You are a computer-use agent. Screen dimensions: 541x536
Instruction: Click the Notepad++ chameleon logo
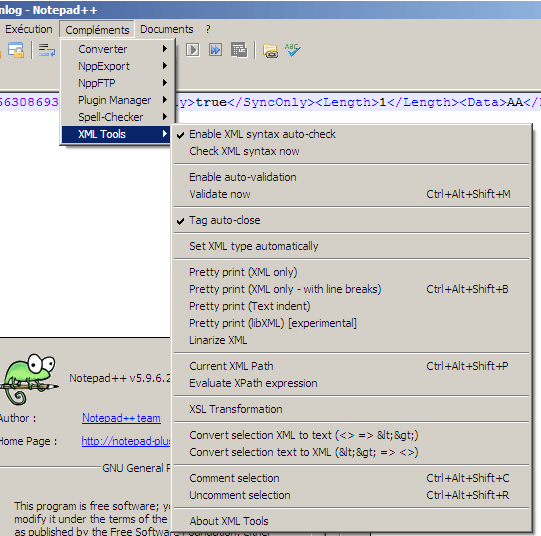pyautogui.click(x=29, y=379)
